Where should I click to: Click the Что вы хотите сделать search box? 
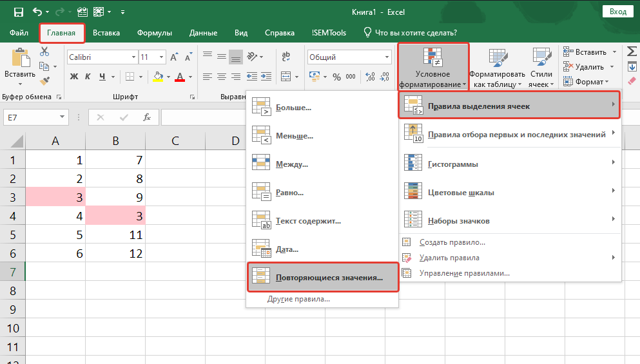tap(410, 33)
